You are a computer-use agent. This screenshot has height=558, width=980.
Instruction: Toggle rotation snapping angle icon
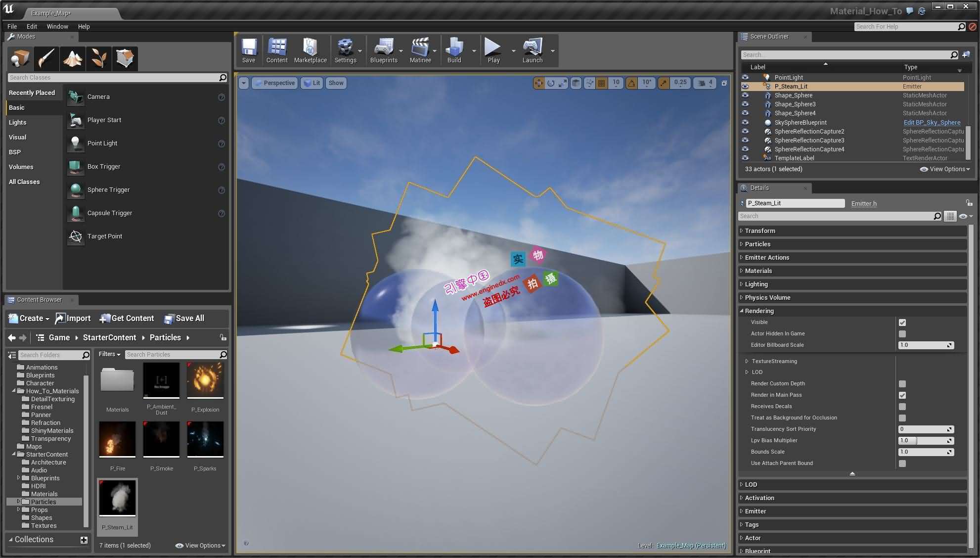coord(631,83)
